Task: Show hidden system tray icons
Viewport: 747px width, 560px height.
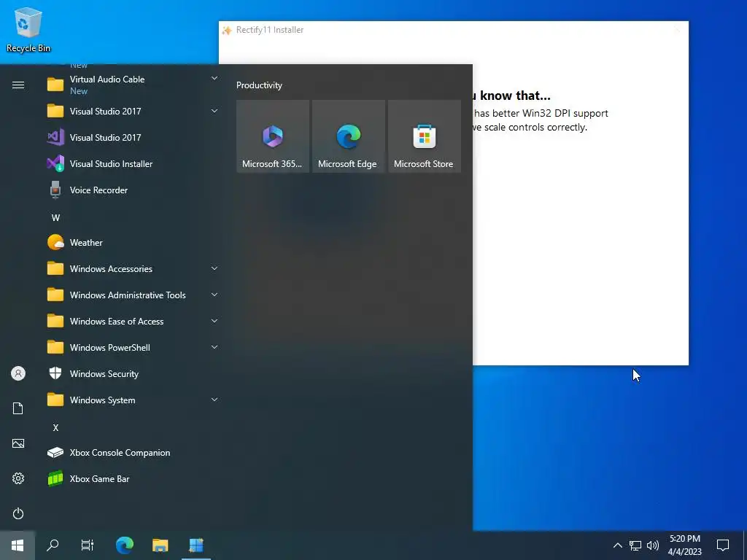Action: (x=617, y=545)
